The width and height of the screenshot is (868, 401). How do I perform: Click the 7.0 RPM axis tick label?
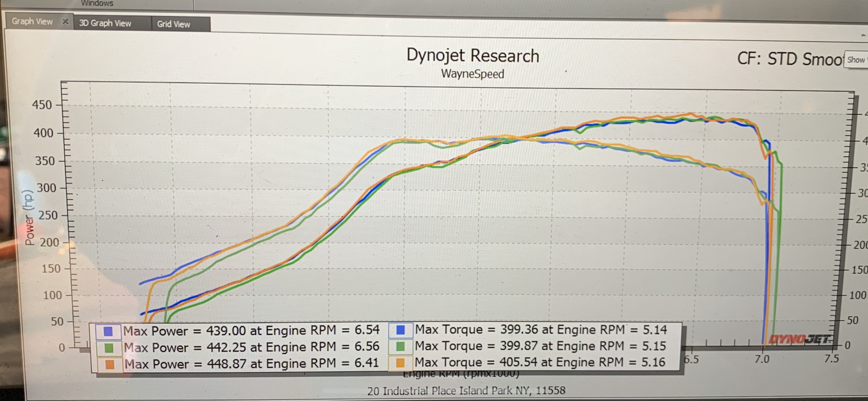coord(762,359)
